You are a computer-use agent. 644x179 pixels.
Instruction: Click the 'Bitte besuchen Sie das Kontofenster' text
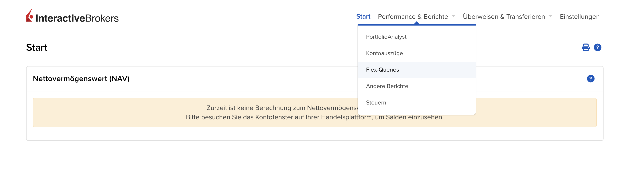click(314, 117)
